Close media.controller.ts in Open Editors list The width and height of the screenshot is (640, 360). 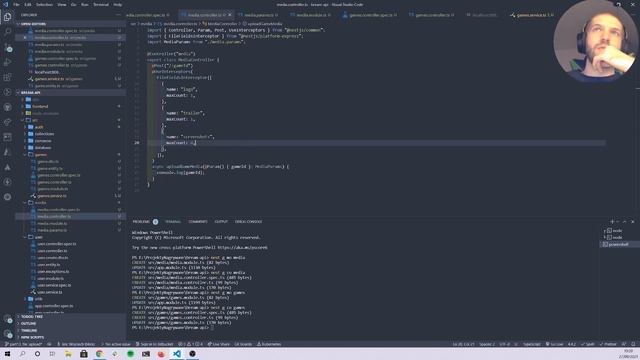coord(25,38)
